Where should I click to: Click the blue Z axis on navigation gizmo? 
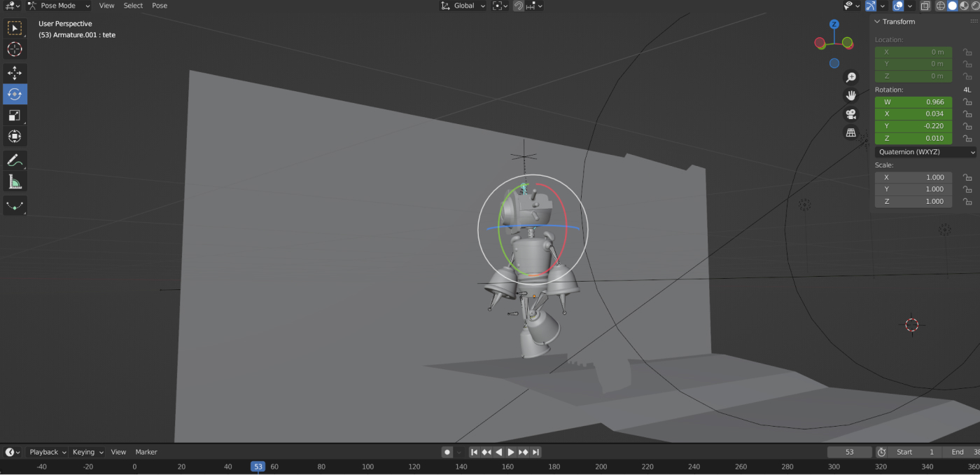(834, 24)
